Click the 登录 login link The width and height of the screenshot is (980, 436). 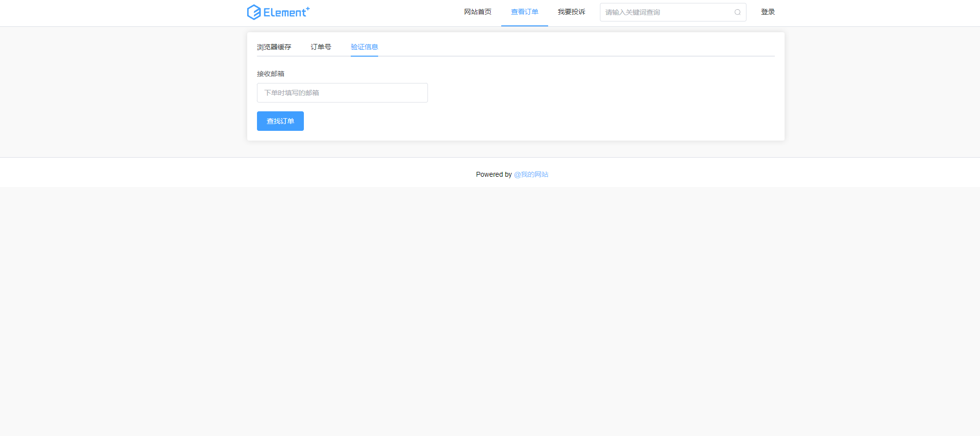coord(767,12)
